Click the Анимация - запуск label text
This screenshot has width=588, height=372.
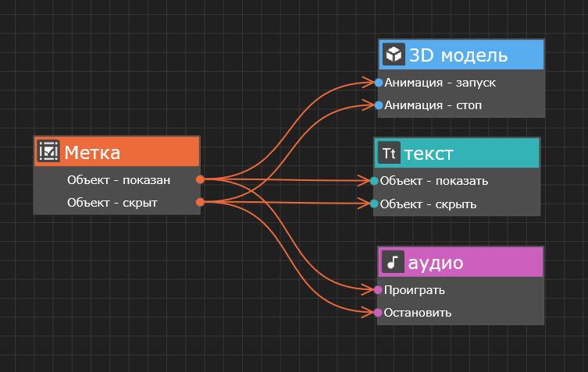(x=440, y=82)
